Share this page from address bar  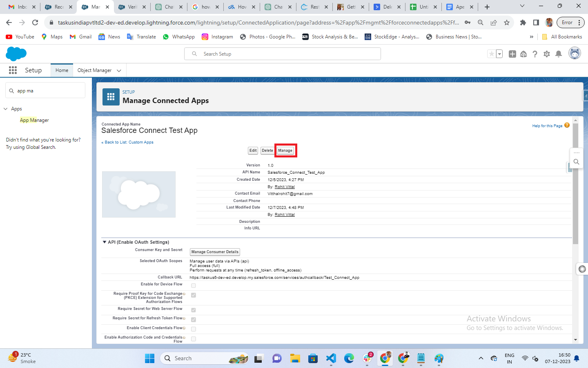point(494,22)
